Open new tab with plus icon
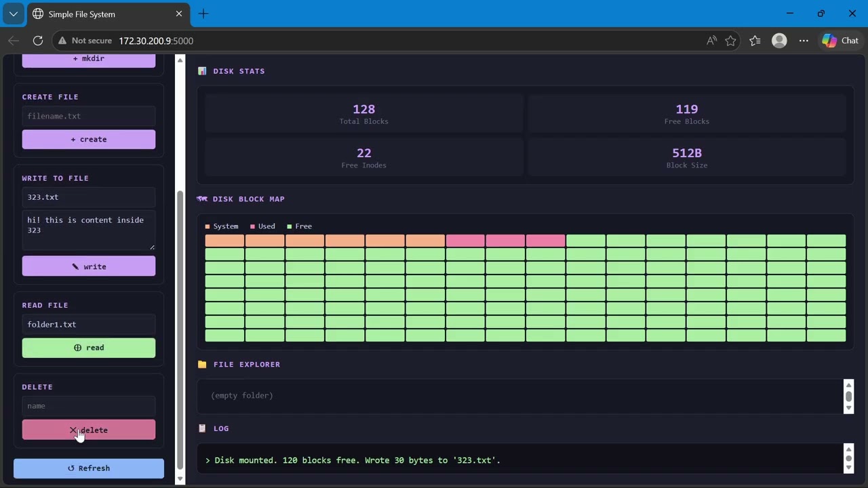The image size is (868, 488). [x=203, y=14]
